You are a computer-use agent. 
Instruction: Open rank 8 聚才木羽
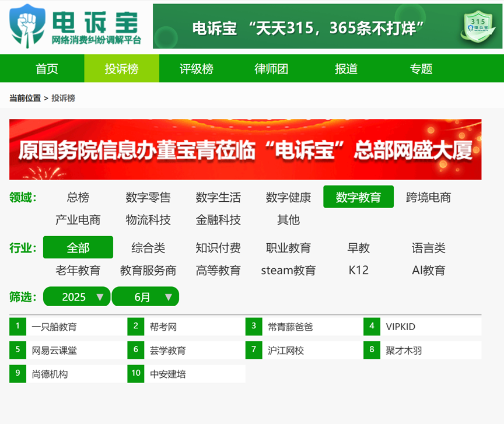tap(422, 350)
